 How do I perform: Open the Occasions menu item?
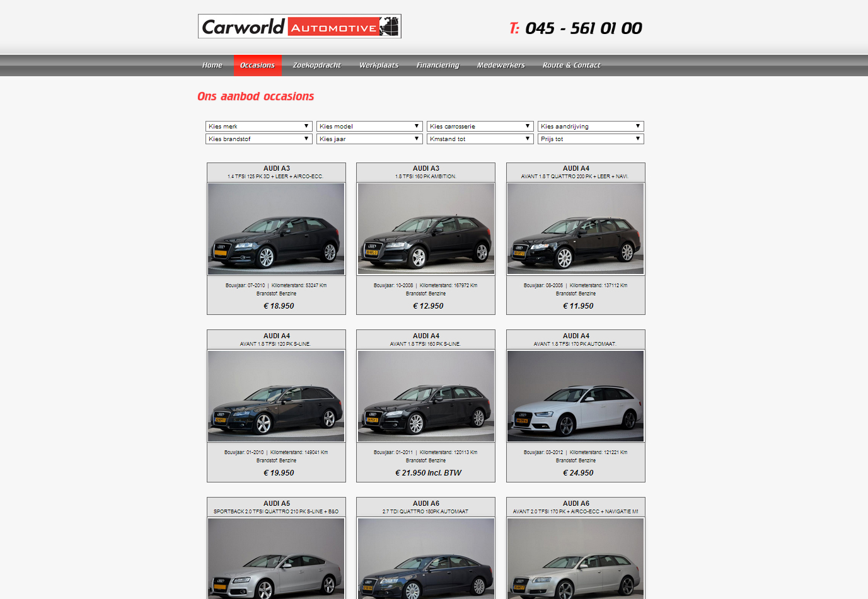(257, 66)
